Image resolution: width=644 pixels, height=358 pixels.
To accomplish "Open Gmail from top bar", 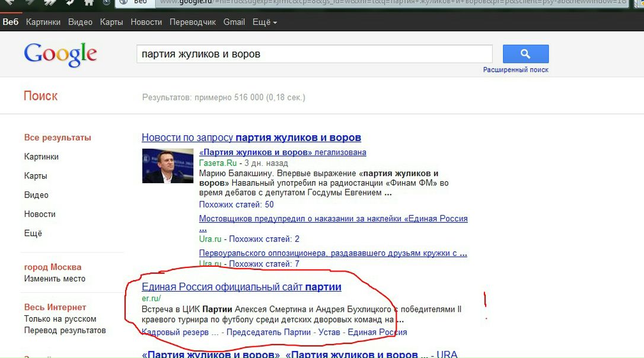I will (234, 22).
